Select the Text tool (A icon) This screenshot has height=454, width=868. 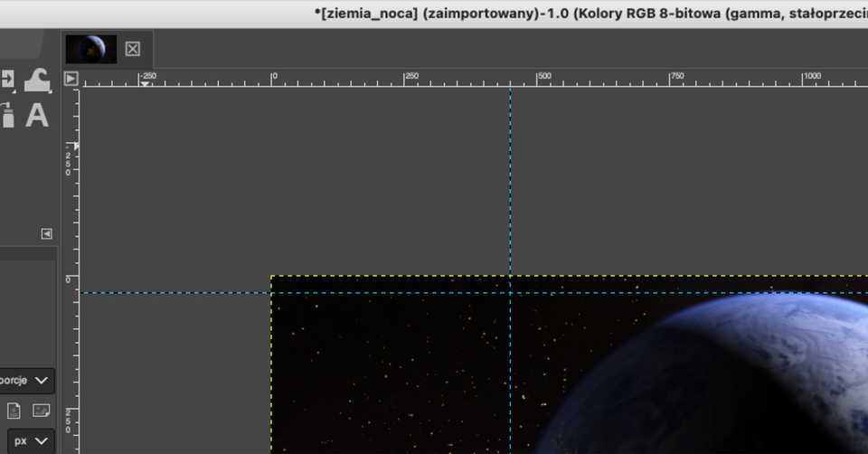[37, 115]
